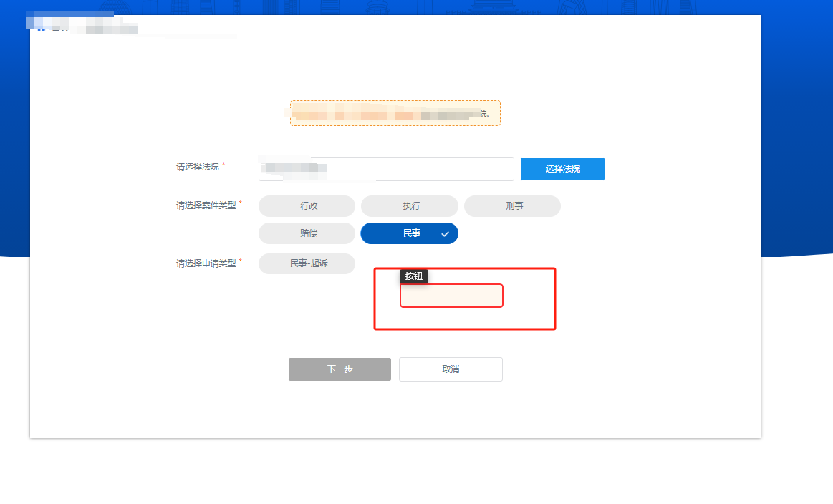Click the red asterisk beside 请选择法院
This screenshot has width=833, height=504.
[223, 164]
